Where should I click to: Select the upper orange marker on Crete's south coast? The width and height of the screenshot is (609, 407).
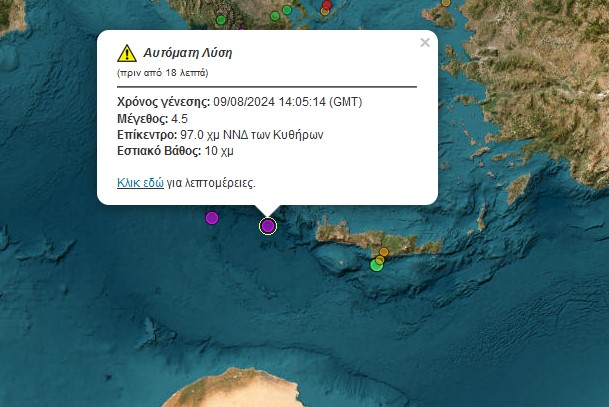click(x=384, y=252)
